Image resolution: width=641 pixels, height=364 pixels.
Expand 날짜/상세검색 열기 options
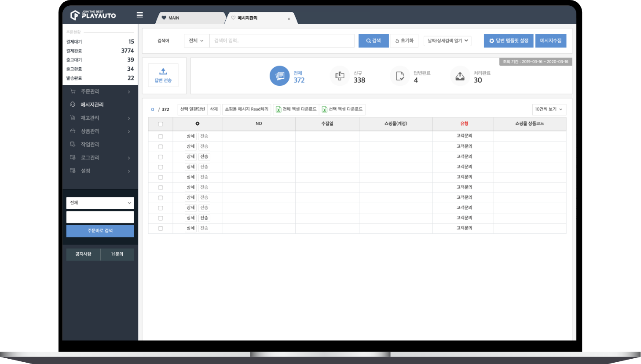[447, 41]
